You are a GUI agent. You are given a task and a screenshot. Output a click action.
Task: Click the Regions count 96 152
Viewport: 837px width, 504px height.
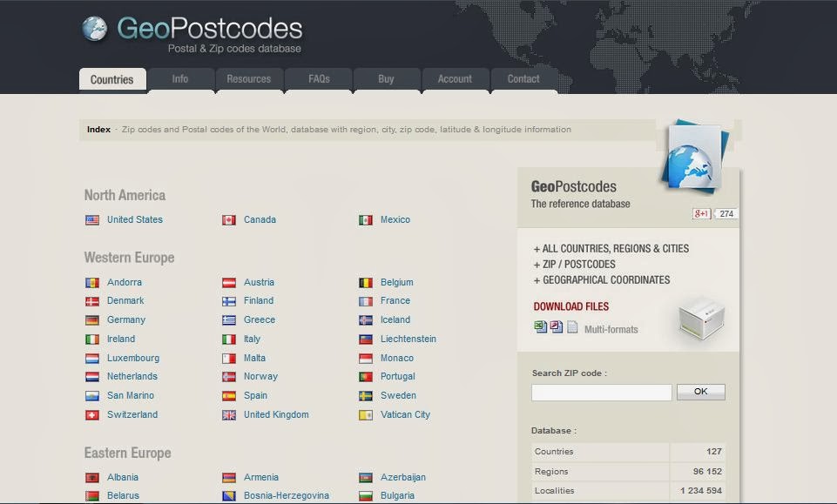tap(707, 472)
